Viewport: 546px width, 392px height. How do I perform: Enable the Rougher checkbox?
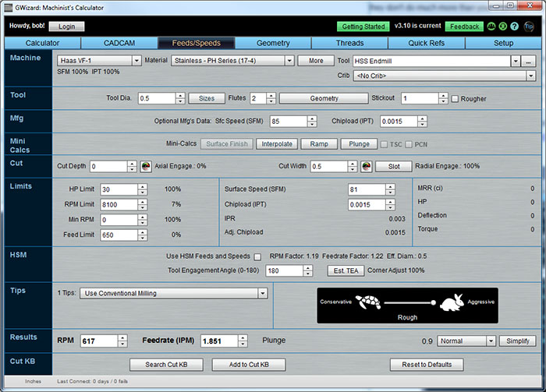click(455, 99)
